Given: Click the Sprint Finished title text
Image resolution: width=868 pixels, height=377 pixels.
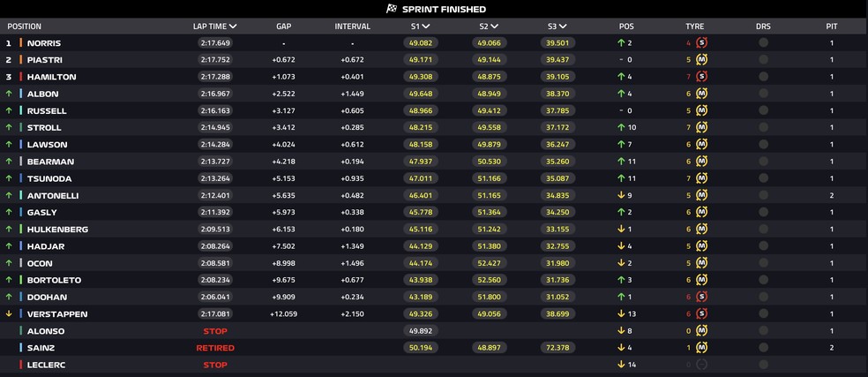Looking at the screenshot, I should point(444,9).
